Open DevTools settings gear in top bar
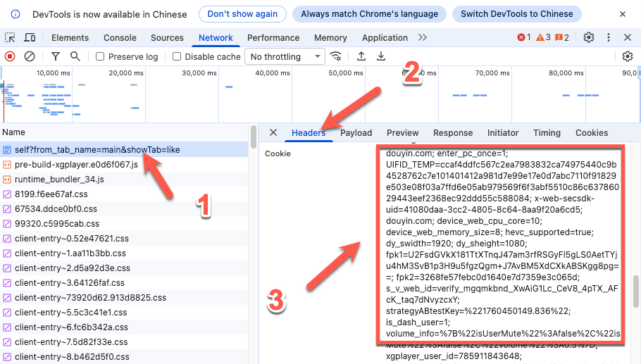Screen dimensions: 641x364 pyautogui.click(x=589, y=37)
